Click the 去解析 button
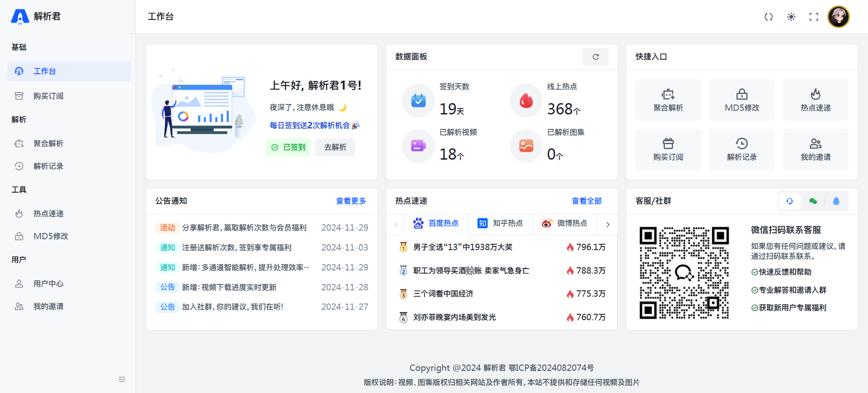This screenshot has width=868, height=393. point(335,147)
